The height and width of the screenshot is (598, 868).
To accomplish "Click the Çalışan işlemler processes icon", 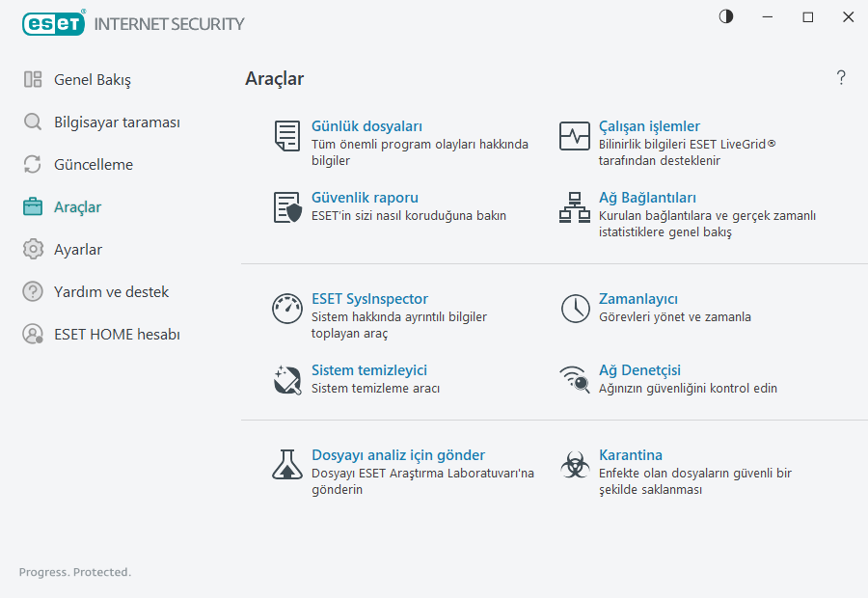I will pyautogui.click(x=574, y=136).
